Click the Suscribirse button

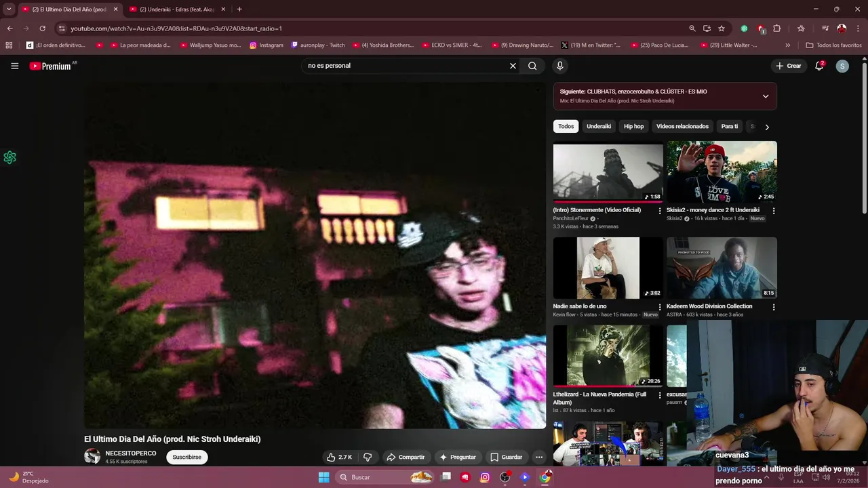pyautogui.click(x=186, y=457)
